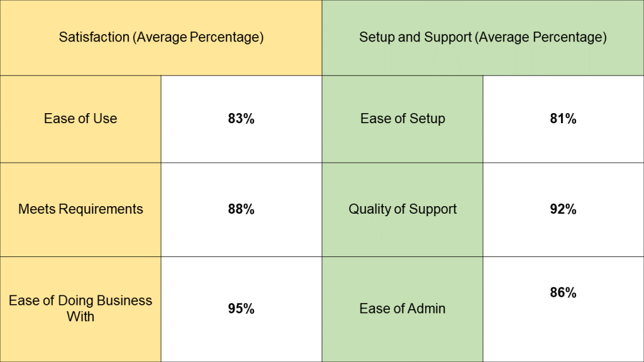Select the 95% value cell
The image size is (644, 362).
pyautogui.click(x=241, y=309)
